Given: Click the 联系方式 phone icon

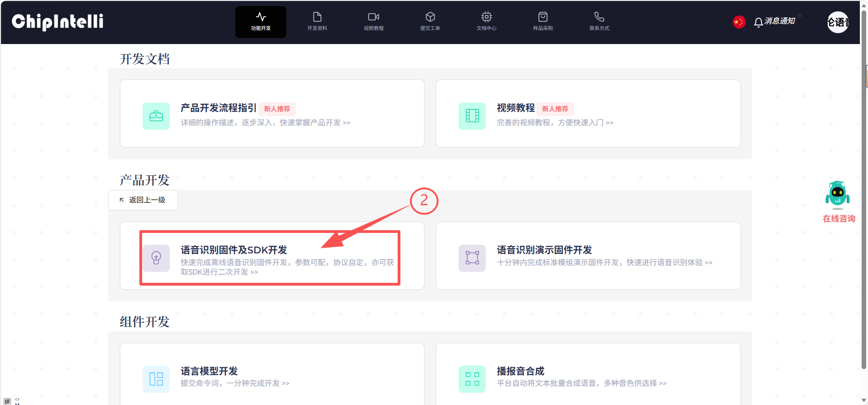Looking at the screenshot, I should 599,17.
